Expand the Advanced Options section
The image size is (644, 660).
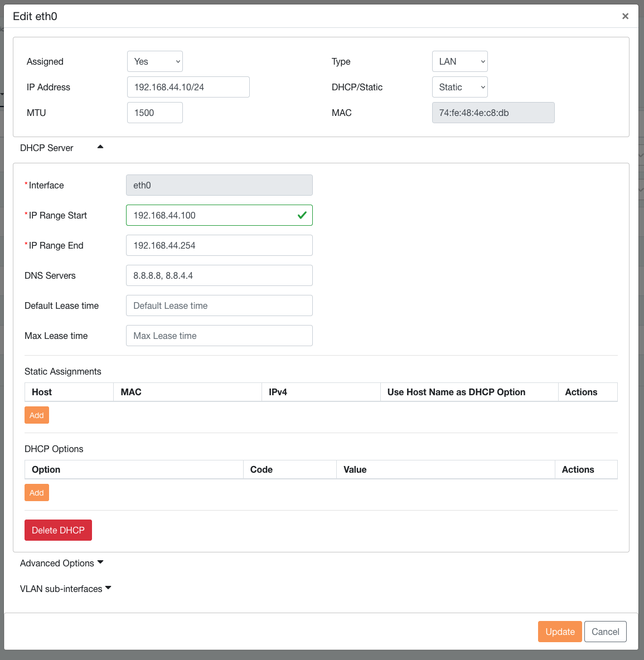[61, 563]
